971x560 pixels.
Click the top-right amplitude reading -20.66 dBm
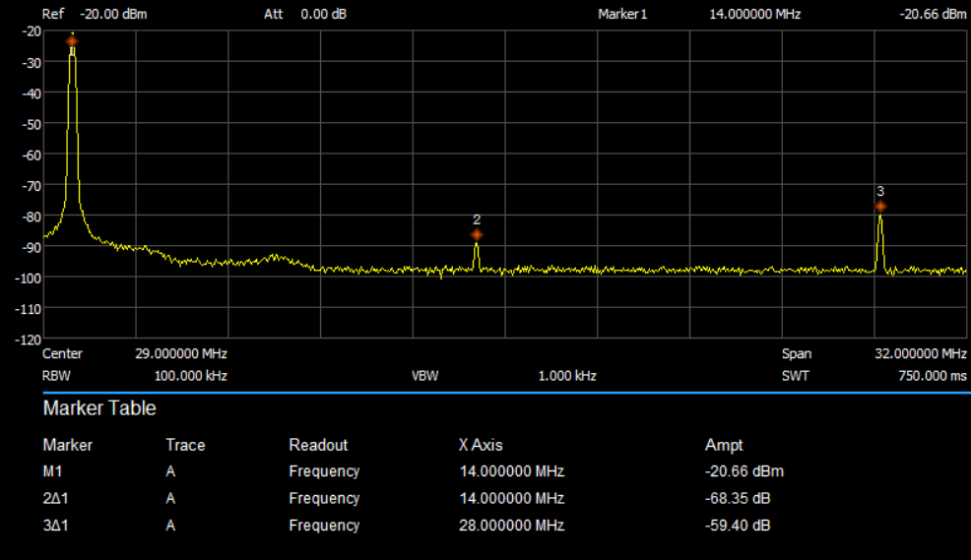tap(933, 15)
